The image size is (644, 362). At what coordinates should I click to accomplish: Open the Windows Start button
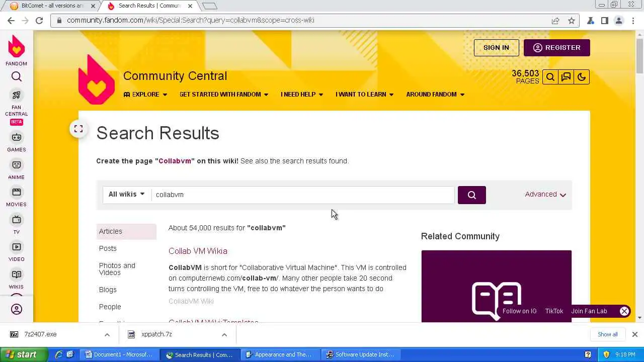pyautogui.click(x=24, y=354)
